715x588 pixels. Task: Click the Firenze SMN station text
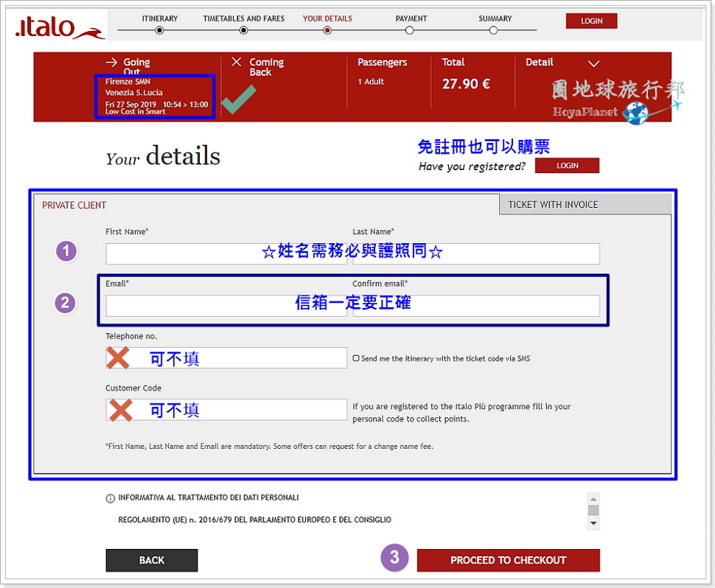(x=128, y=82)
